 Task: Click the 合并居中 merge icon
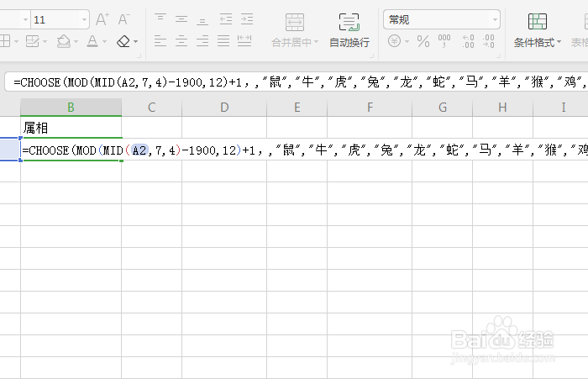pos(295,22)
